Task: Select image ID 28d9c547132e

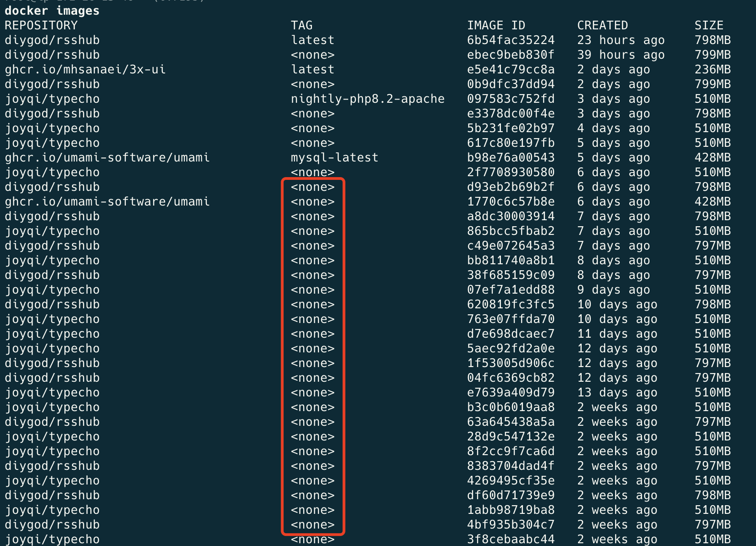Action: coord(511,436)
